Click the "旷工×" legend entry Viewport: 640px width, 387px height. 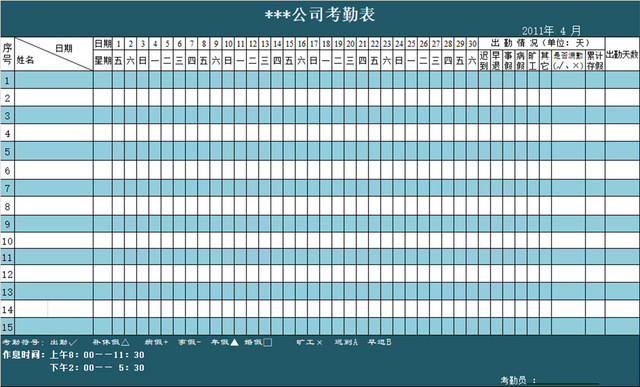309,343
